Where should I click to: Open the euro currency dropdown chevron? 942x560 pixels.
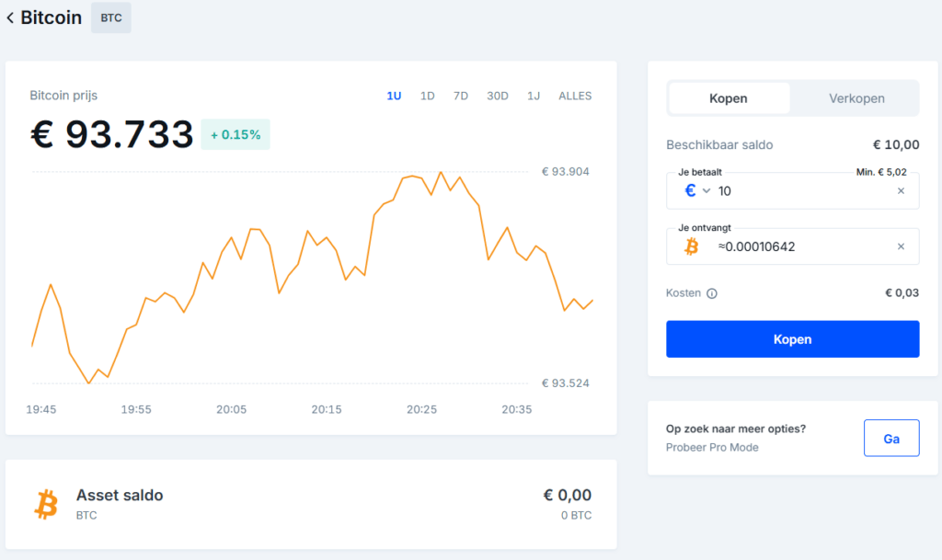[x=706, y=190]
